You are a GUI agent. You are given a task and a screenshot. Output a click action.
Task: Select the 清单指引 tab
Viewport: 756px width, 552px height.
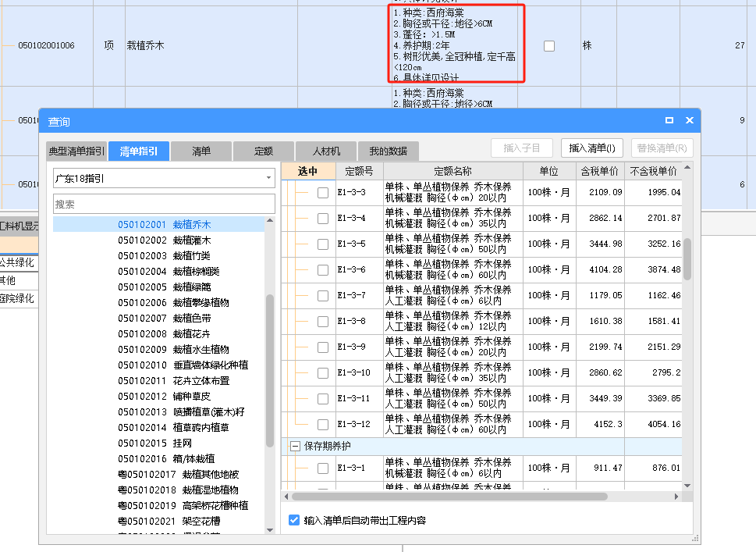(x=139, y=151)
